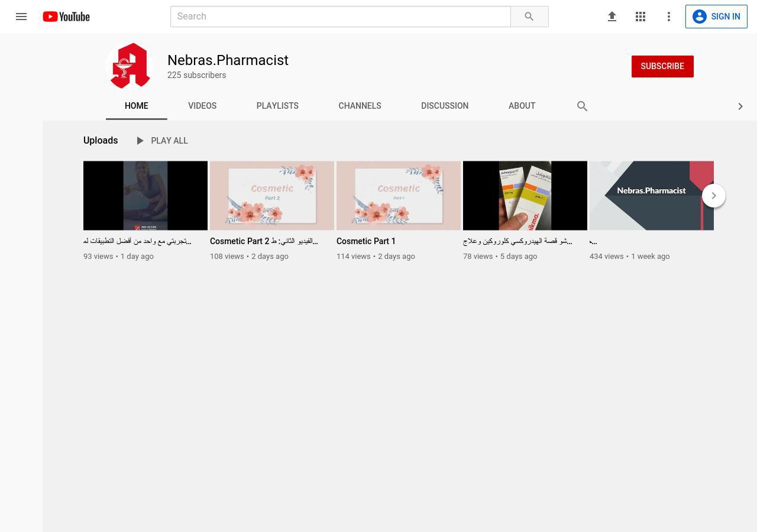The width and height of the screenshot is (757, 532).
Task: Open the hamburger guide menu
Action: [x=21, y=17]
